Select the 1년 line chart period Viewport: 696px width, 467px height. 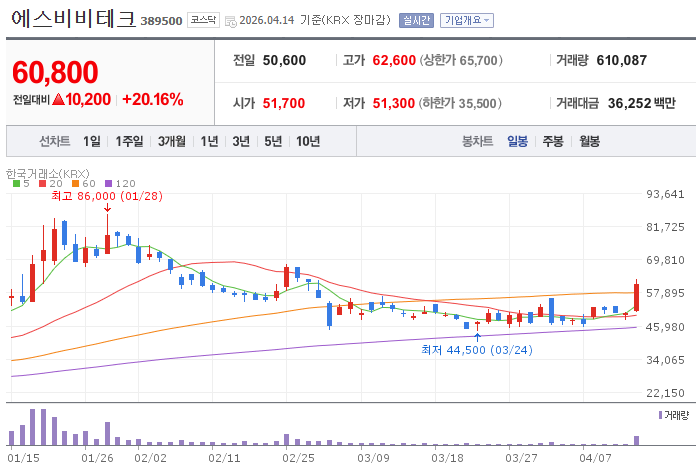(x=209, y=141)
